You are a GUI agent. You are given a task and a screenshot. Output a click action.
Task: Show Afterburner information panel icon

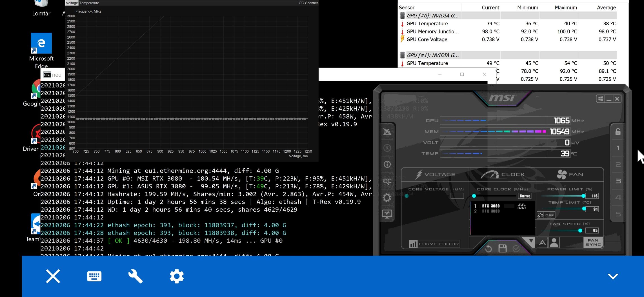click(387, 164)
